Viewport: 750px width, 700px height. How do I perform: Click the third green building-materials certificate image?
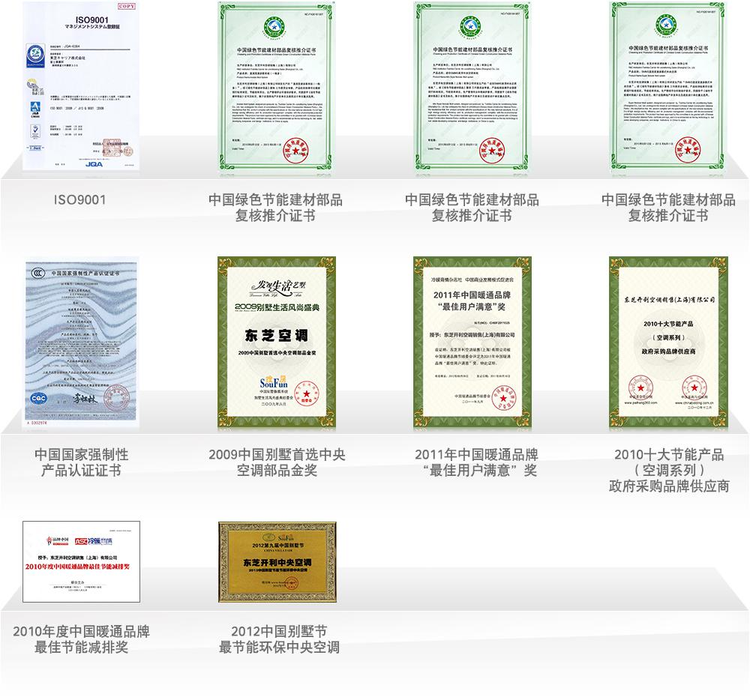[668, 86]
